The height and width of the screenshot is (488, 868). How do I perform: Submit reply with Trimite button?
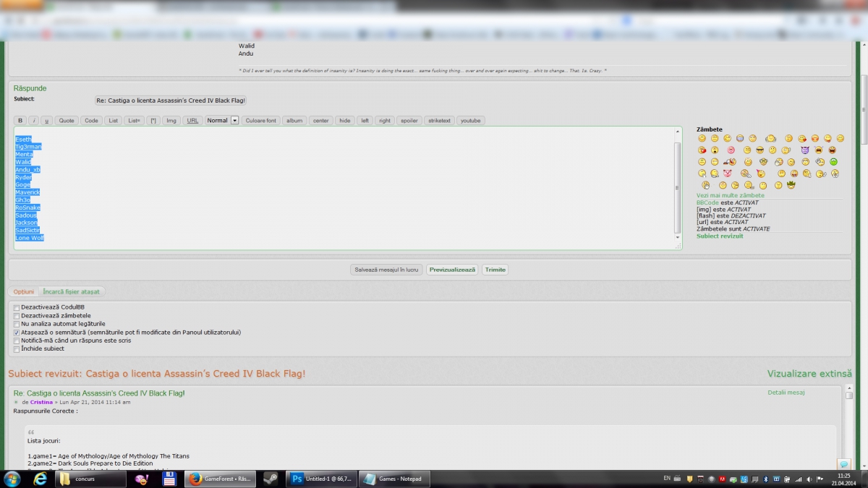[495, 270]
